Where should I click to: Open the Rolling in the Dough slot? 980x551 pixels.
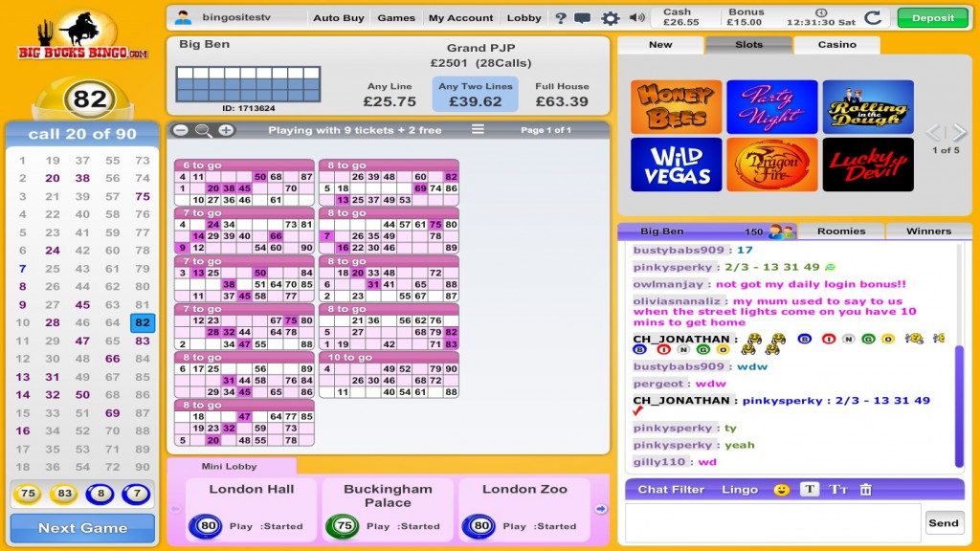(x=868, y=107)
